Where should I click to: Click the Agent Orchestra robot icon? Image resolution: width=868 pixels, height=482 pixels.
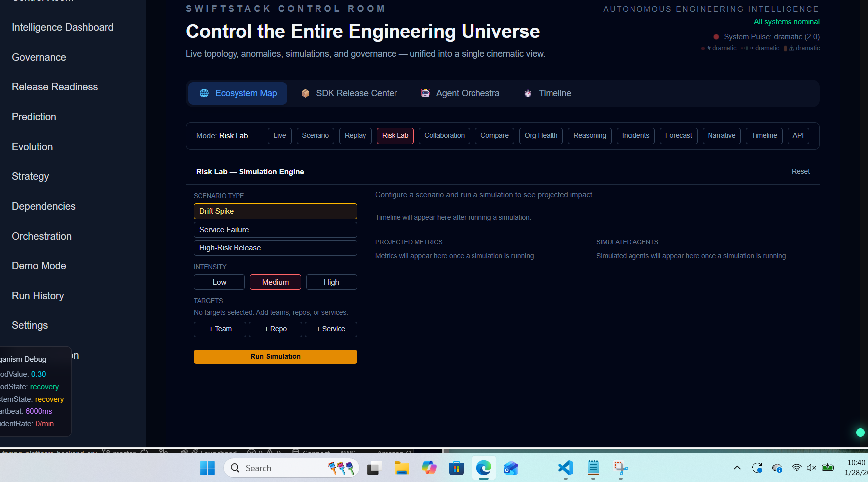tap(425, 93)
